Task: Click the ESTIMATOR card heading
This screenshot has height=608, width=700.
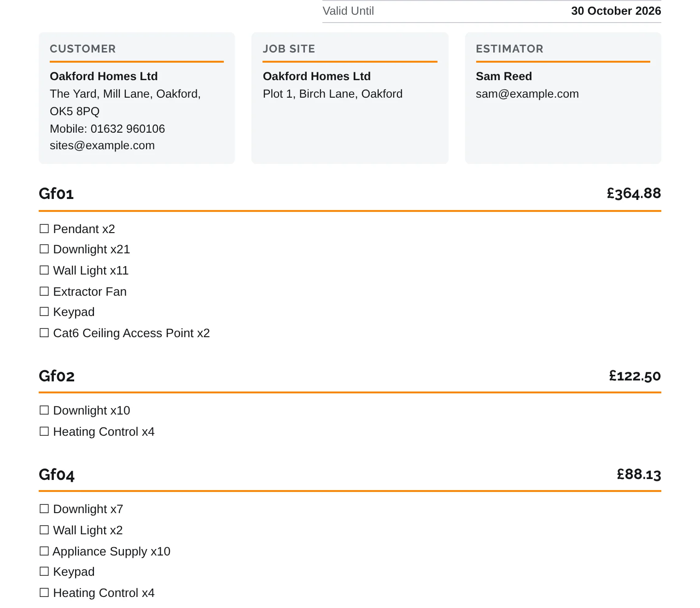Action: (x=510, y=49)
